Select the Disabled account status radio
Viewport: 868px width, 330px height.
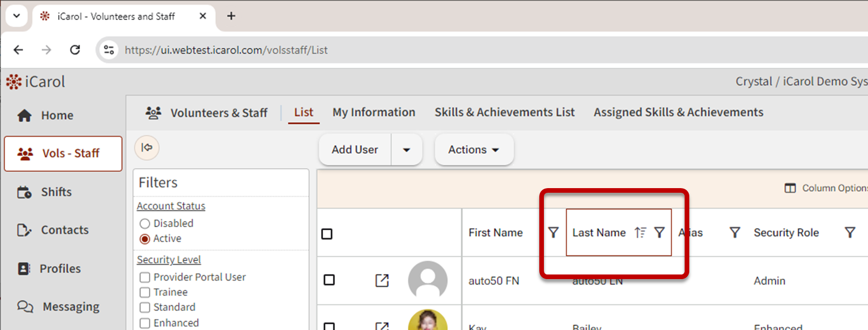point(145,224)
